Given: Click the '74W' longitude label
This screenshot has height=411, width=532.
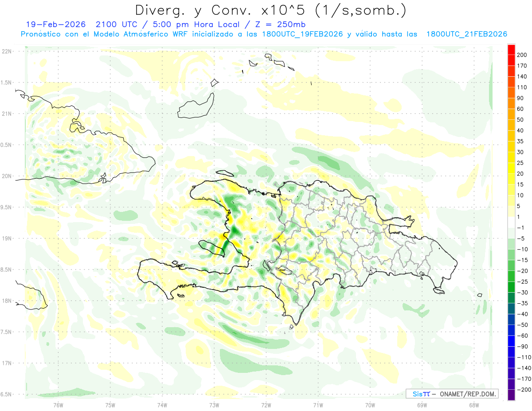Looking at the screenshot, I should coord(162,405).
